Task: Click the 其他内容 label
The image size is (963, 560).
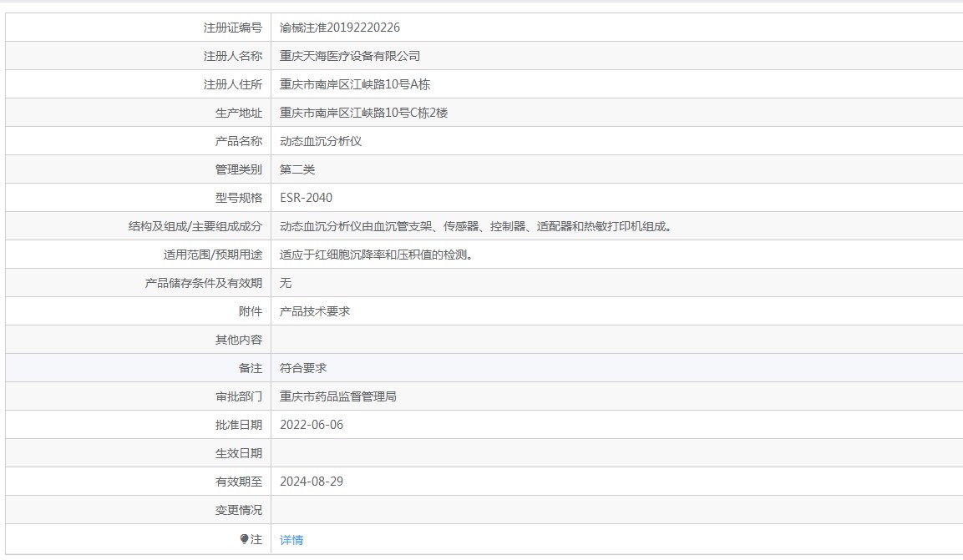Action: click(x=238, y=340)
